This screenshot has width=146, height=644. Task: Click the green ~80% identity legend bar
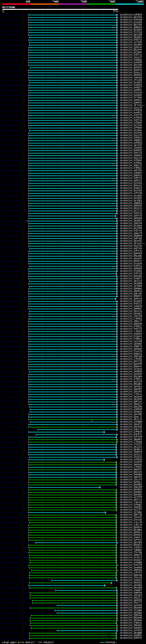[101, 4]
